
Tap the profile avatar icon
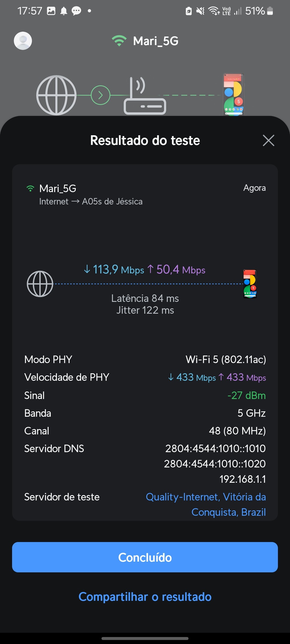[x=23, y=41]
